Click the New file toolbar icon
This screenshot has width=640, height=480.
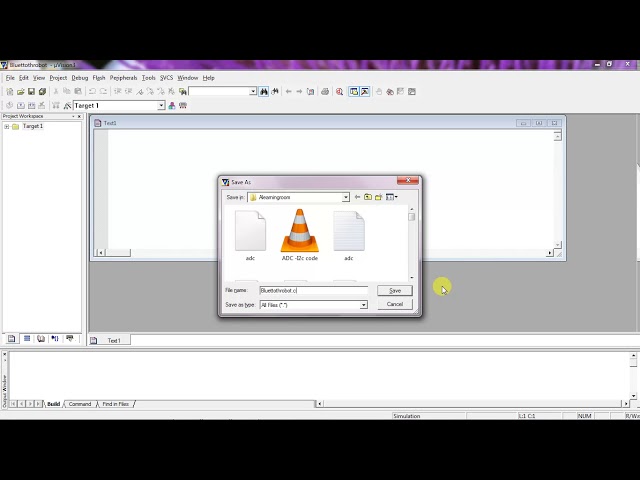coord(10,92)
